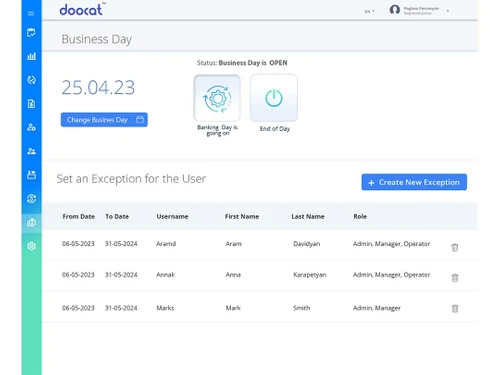Click the first name Mark

pos(233,308)
